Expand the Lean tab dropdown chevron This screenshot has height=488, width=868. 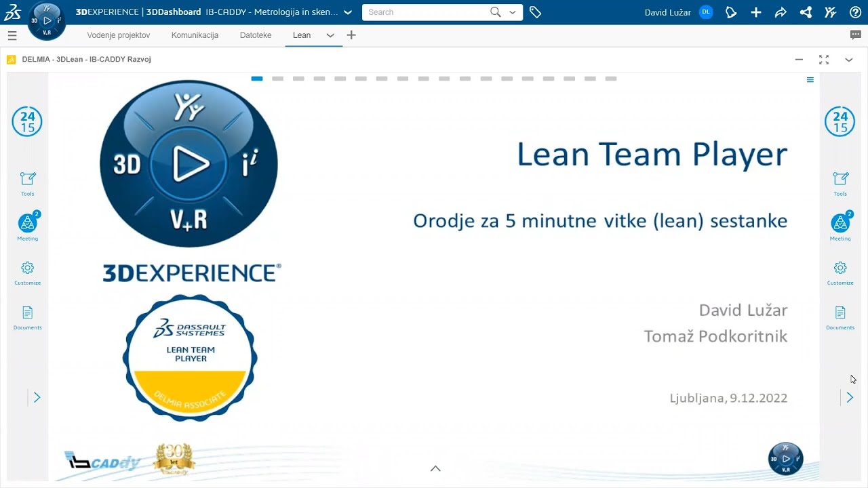point(330,35)
